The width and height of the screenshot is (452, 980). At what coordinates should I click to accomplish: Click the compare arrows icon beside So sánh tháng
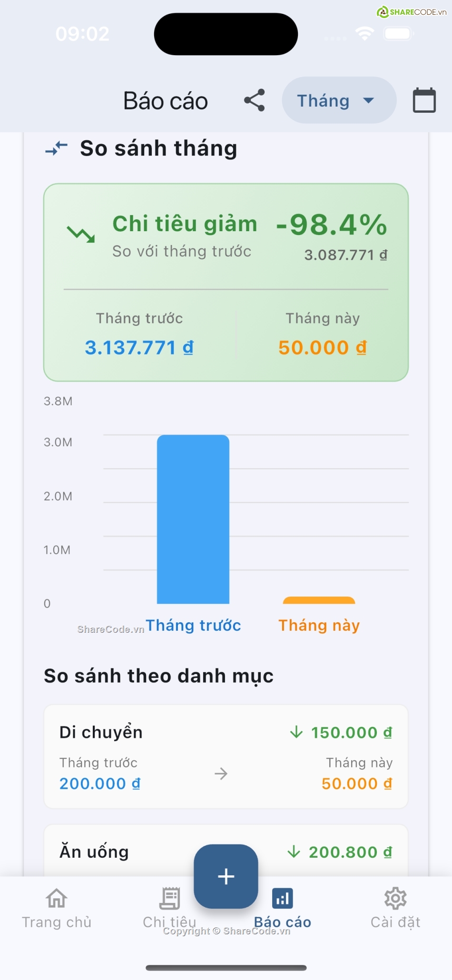57,148
